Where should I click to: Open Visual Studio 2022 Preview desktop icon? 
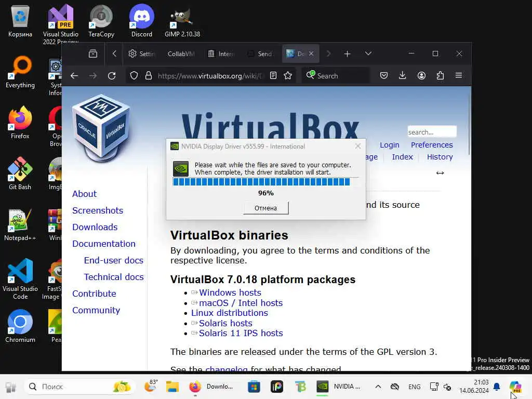tap(60, 24)
